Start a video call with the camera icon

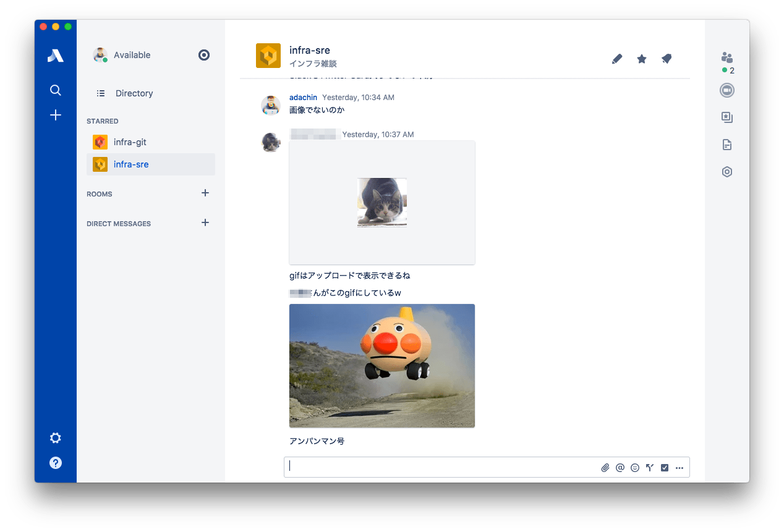tap(727, 90)
